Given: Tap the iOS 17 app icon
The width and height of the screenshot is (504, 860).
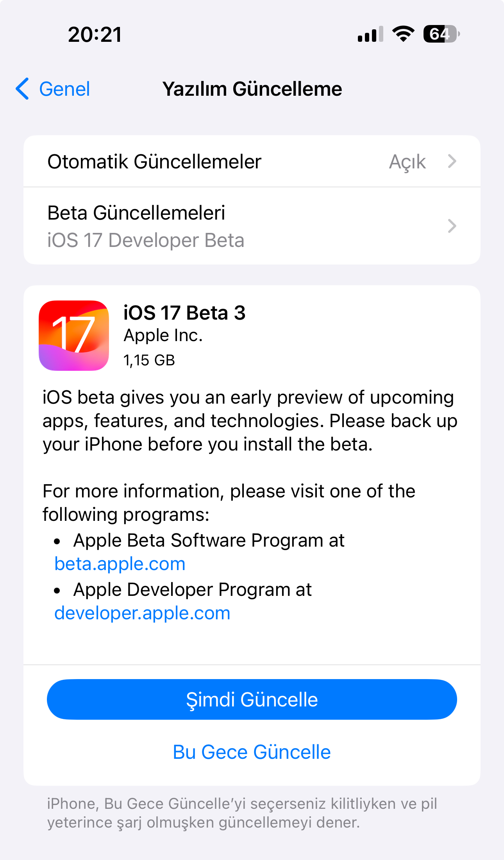Looking at the screenshot, I should coord(74,335).
